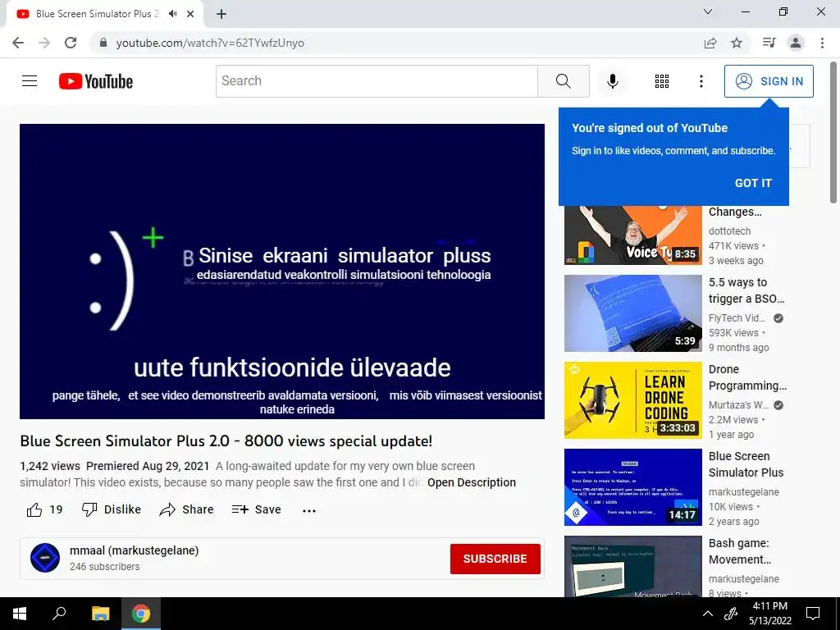Click the search magnifier button
840x630 pixels.
(563, 81)
